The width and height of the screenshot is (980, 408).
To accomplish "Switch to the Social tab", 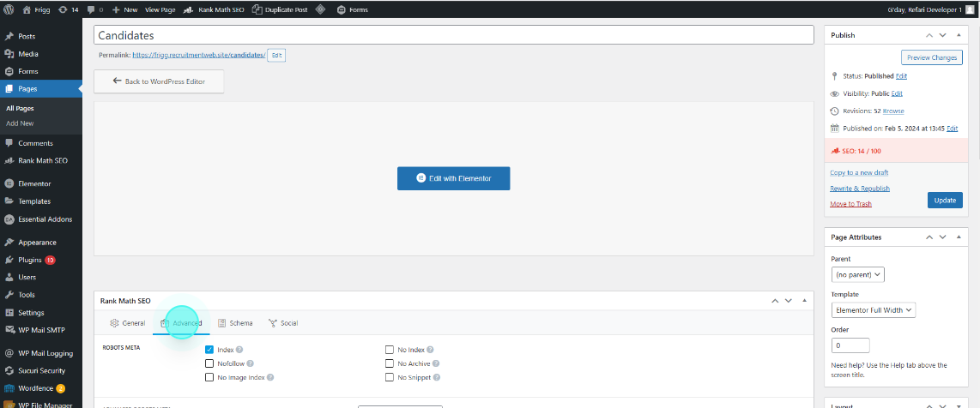I will [x=282, y=323].
